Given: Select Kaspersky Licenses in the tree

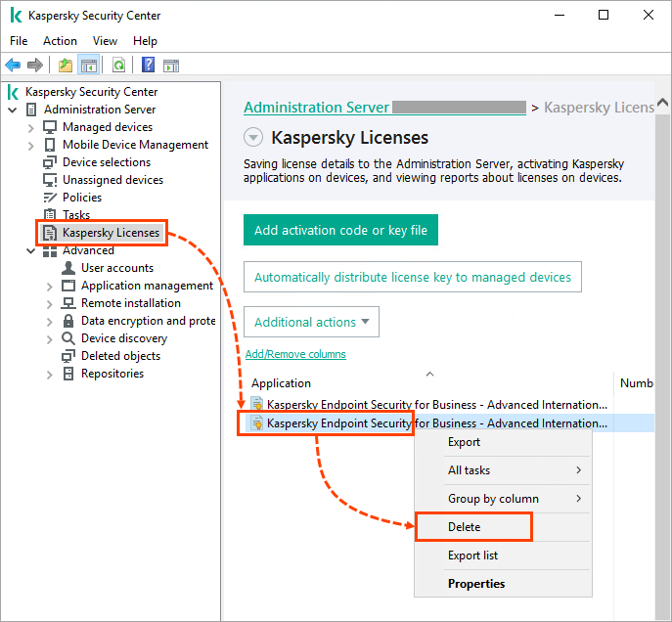Looking at the screenshot, I should [111, 233].
